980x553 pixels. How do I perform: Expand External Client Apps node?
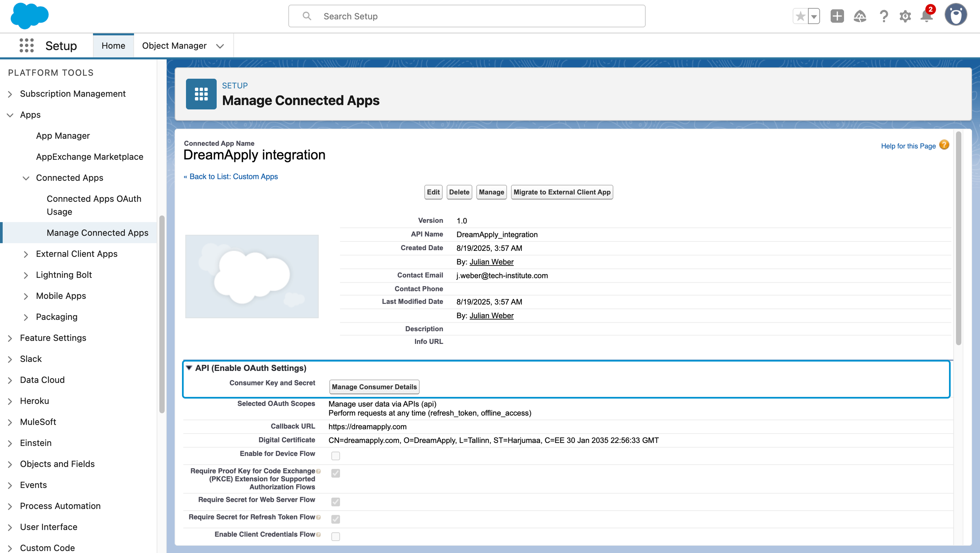26,254
